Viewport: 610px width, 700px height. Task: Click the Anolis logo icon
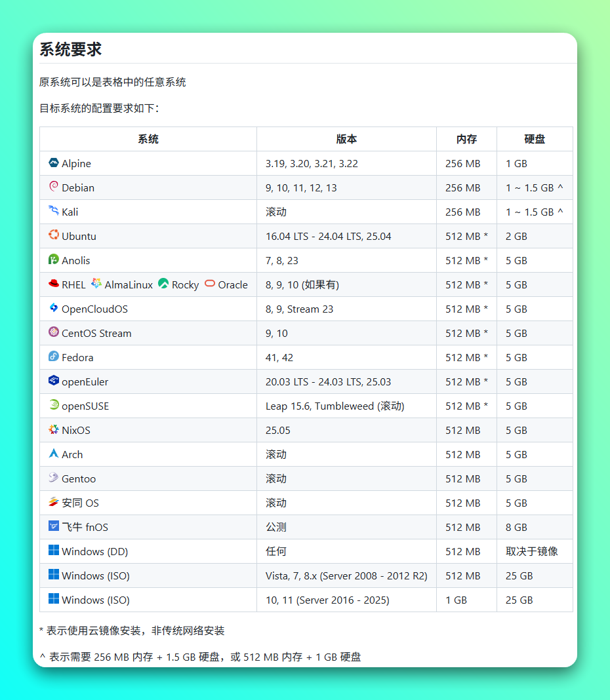54,260
